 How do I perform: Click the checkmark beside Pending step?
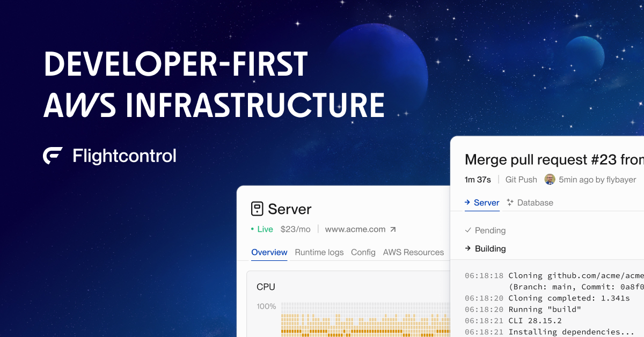tap(467, 230)
